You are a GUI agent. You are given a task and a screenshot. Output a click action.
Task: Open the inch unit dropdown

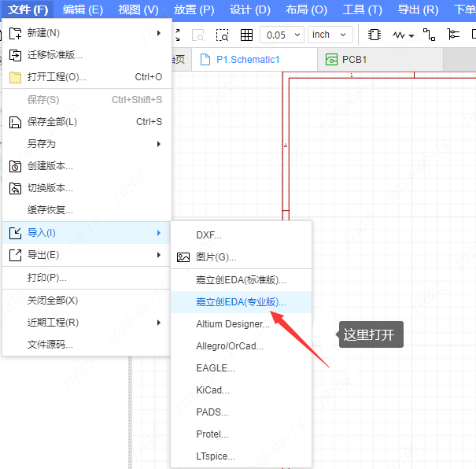pos(330,35)
